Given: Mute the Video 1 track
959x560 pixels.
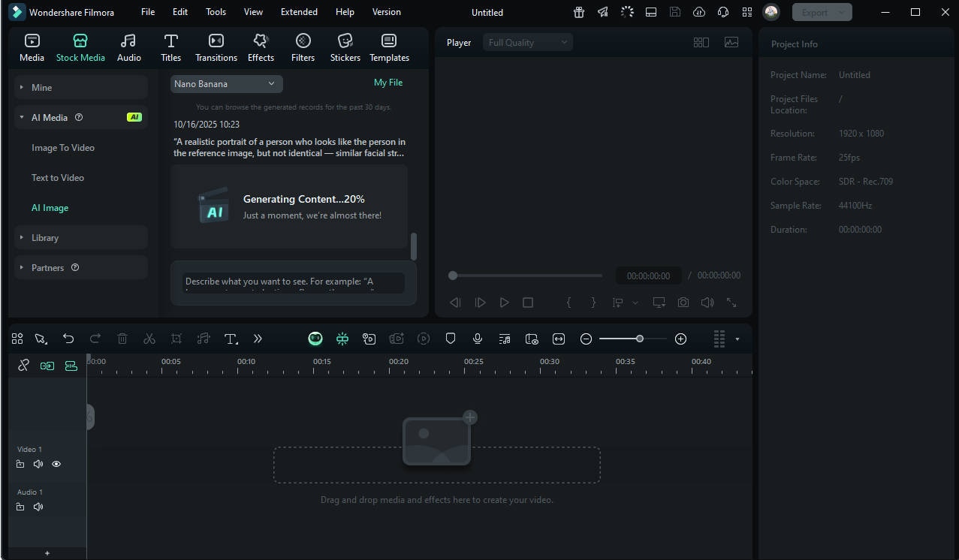Looking at the screenshot, I should click(38, 464).
